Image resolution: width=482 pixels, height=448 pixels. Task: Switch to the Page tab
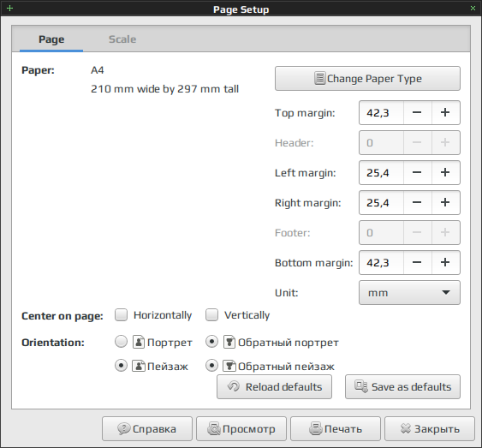(x=51, y=39)
